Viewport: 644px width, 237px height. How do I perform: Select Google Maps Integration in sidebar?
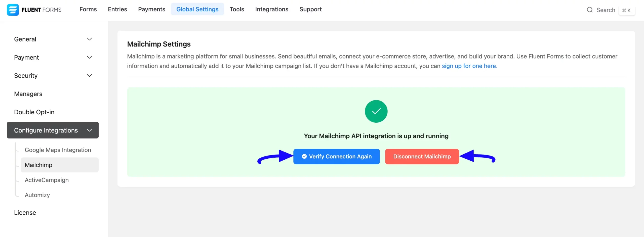coord(58,150)
